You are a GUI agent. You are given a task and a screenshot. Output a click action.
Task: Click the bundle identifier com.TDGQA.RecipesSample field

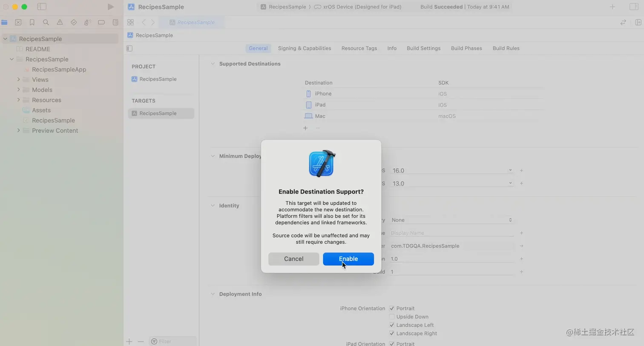452,246
